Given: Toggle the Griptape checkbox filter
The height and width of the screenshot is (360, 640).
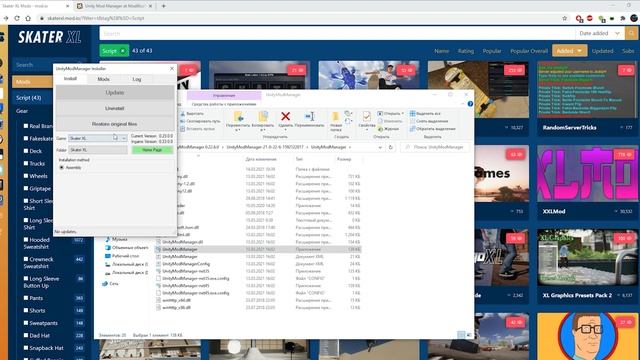Looking at the screenshot, I should [x=26, y=188].
